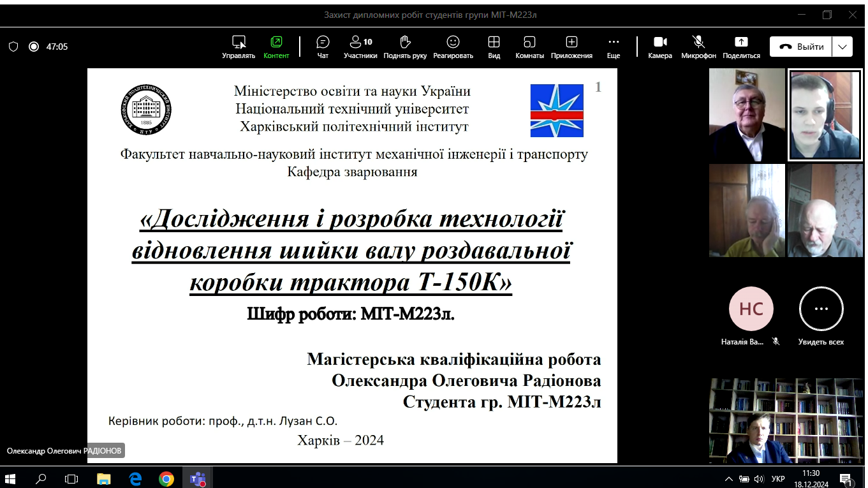Click the Поделиться share screen icon
The height and width of the screenshot is (488, 868).
tap(741, 47)
